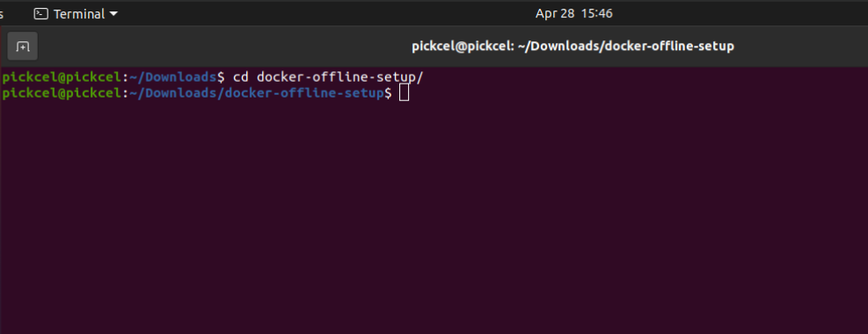
Task: Click the green pickcel@pickcel on first line
Action: click(62, 77)
